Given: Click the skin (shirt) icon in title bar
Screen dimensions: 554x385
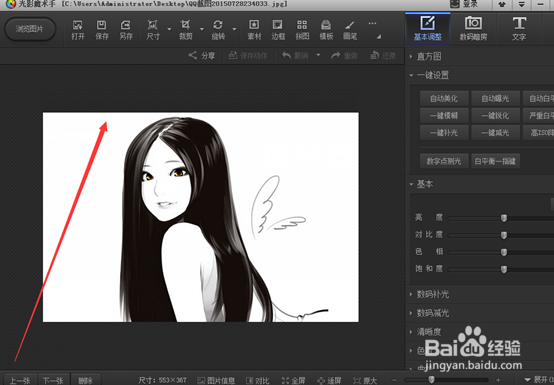Looking at the screenshot, I should pyautogui.click(x=502, y=4).
